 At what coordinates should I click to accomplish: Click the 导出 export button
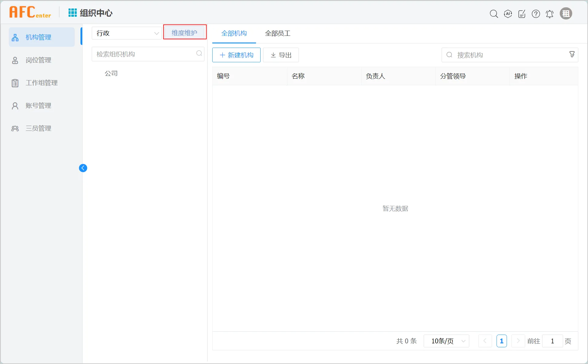point(281,55)
